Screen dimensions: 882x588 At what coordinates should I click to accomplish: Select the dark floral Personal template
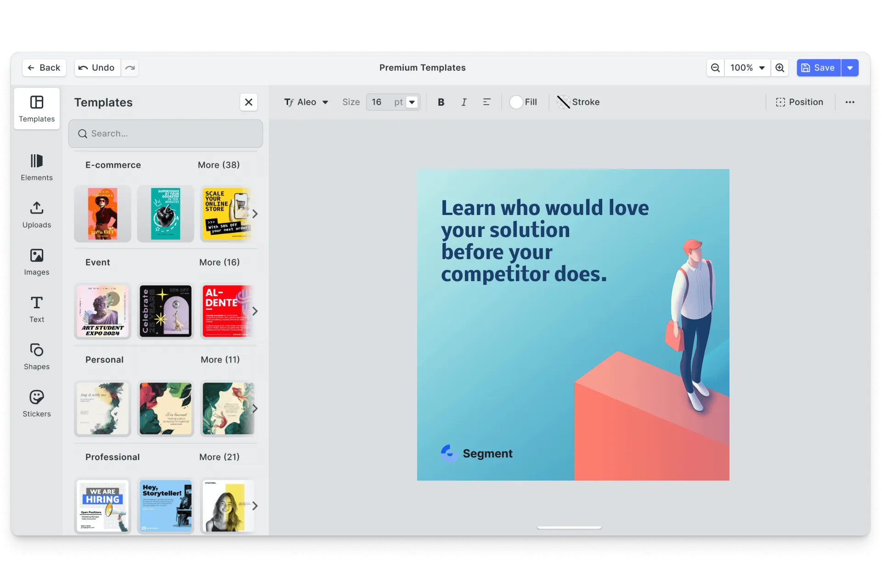pyautogui.click(x=166, y=409)
